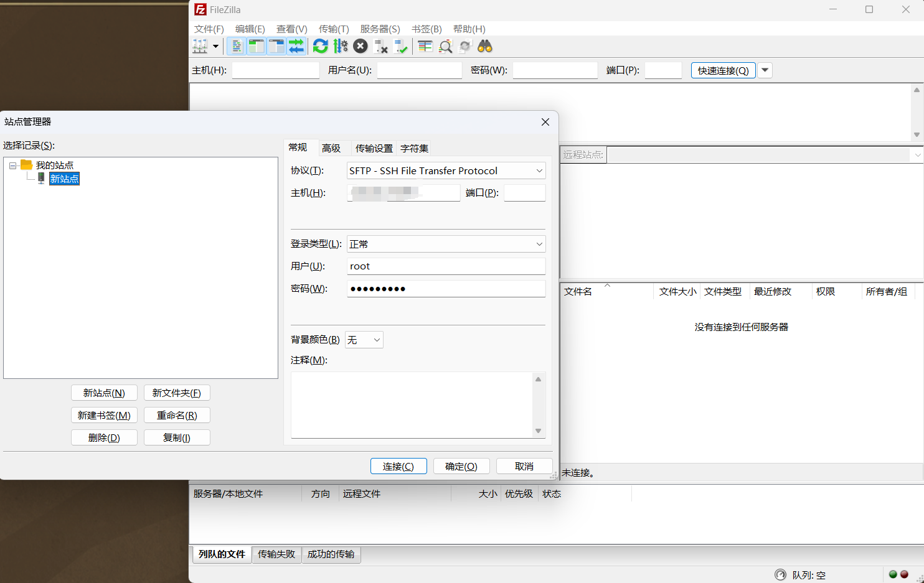
Task: Expand the 协议 protocol dropdown
Action: 446,170
